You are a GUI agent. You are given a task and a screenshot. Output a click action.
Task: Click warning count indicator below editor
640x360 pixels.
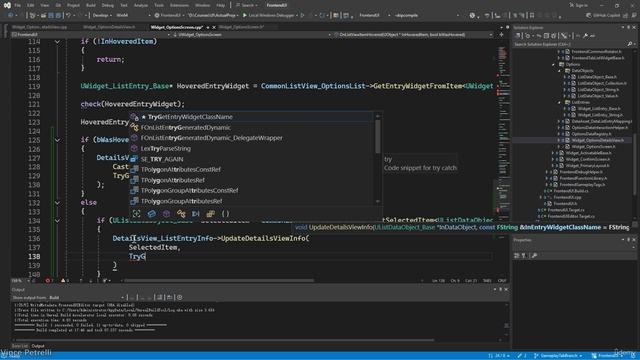click(x=64, y=281)
